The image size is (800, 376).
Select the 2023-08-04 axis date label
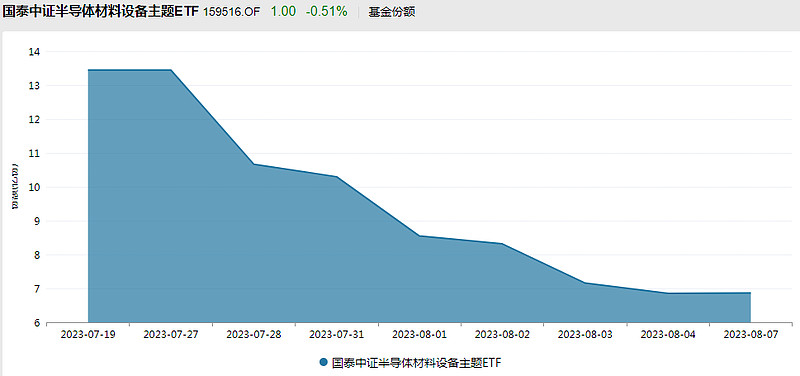click(668, 334)
